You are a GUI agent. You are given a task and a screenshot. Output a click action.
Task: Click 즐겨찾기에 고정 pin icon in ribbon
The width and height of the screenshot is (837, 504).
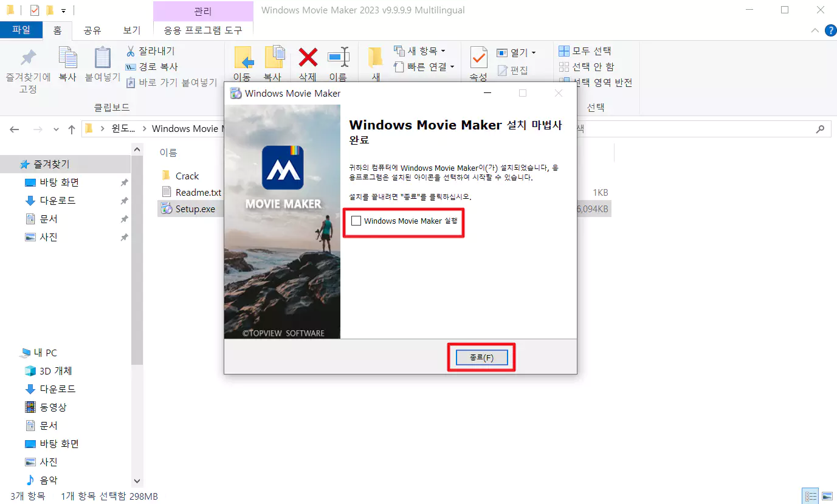coord(28,58)
